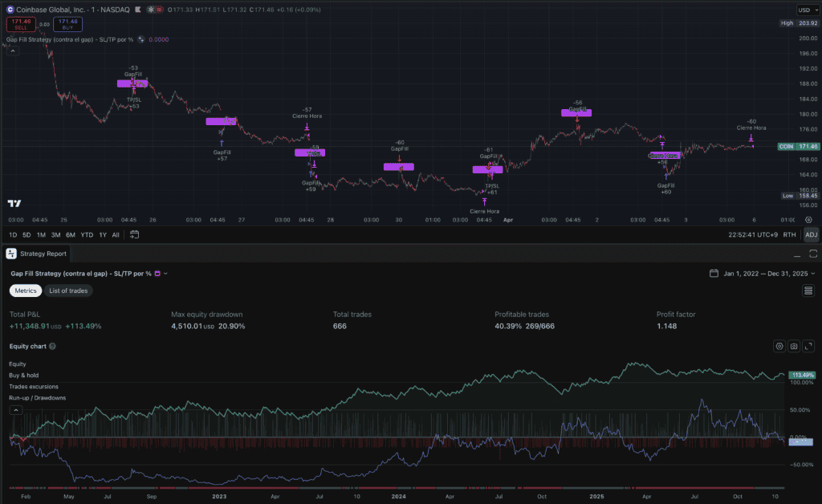
Task: Switch to the Metrics tab
Action: 26,291
